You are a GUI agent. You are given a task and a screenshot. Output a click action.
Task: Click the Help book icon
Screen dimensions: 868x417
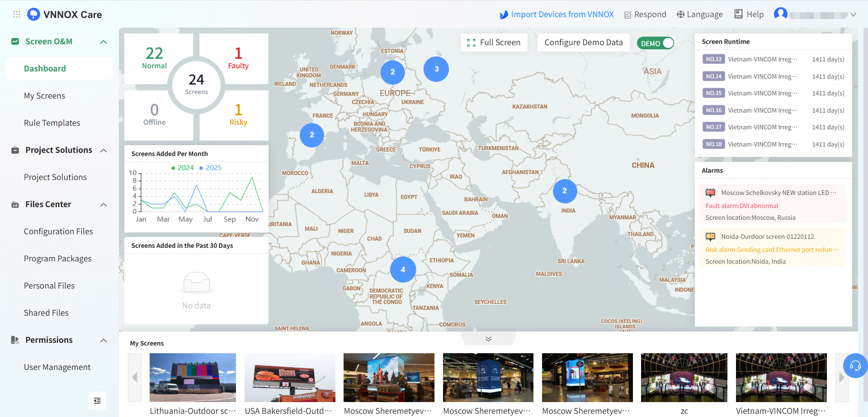738,14
